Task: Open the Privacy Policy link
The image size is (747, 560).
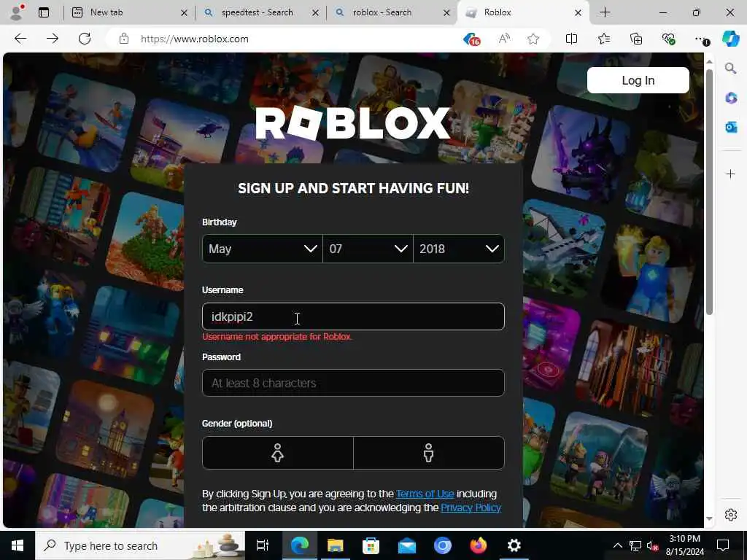Action: (x=471, y=508)
